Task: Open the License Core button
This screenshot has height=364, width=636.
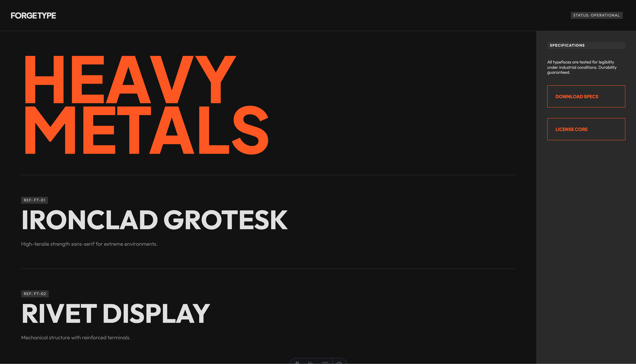Action: (x=586, y=129)
